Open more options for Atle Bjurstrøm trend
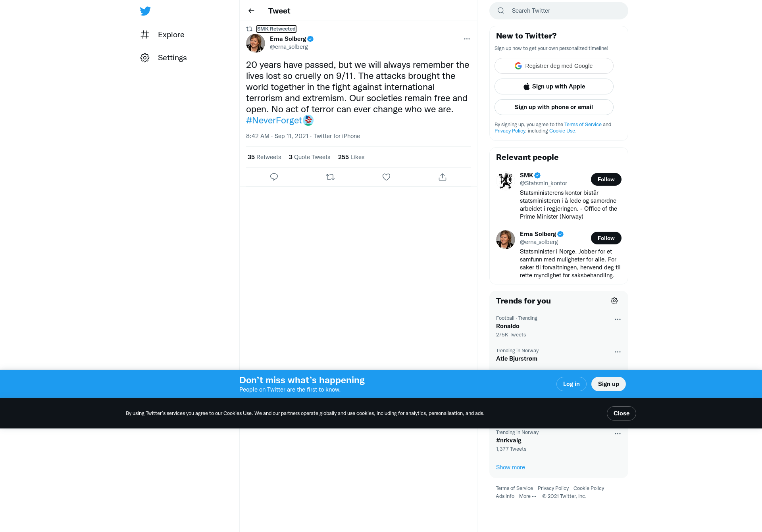762x532 pixels. tap(618, 352)
